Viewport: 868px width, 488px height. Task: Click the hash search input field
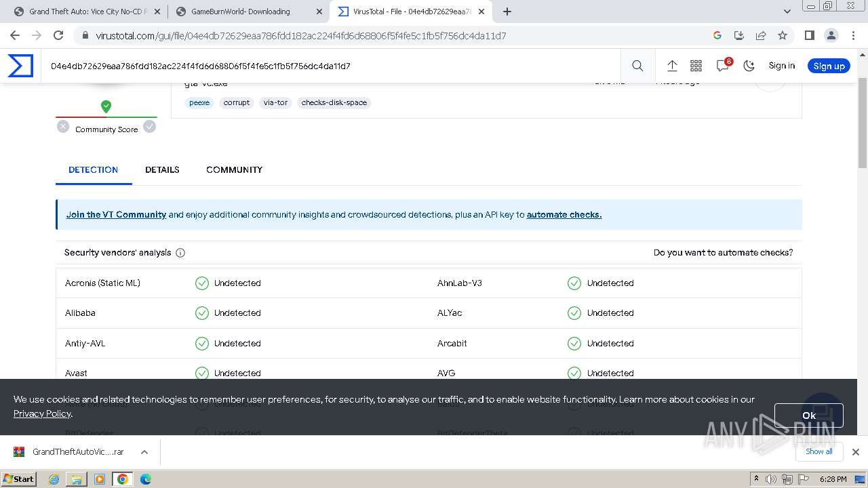(332, 66)
